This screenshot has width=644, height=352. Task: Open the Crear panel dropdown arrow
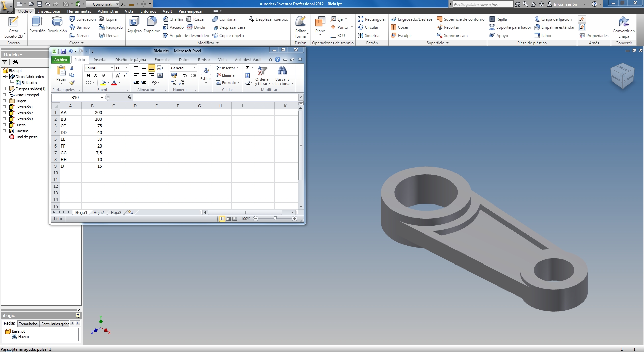[x=82, y=43]
